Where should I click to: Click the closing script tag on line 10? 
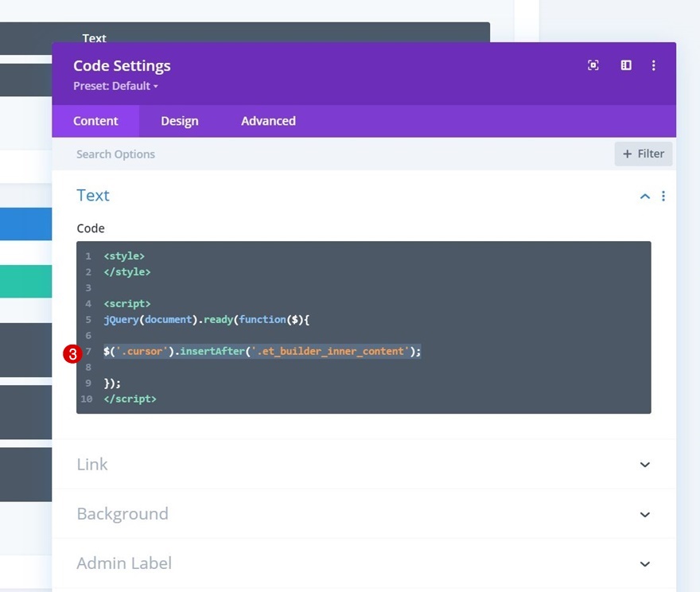point(130,399)
